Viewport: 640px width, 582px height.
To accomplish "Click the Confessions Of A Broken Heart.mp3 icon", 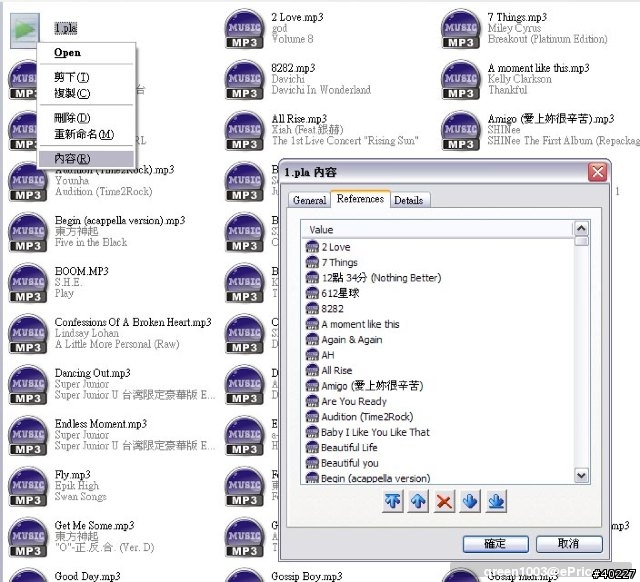I will coord(28,334).
